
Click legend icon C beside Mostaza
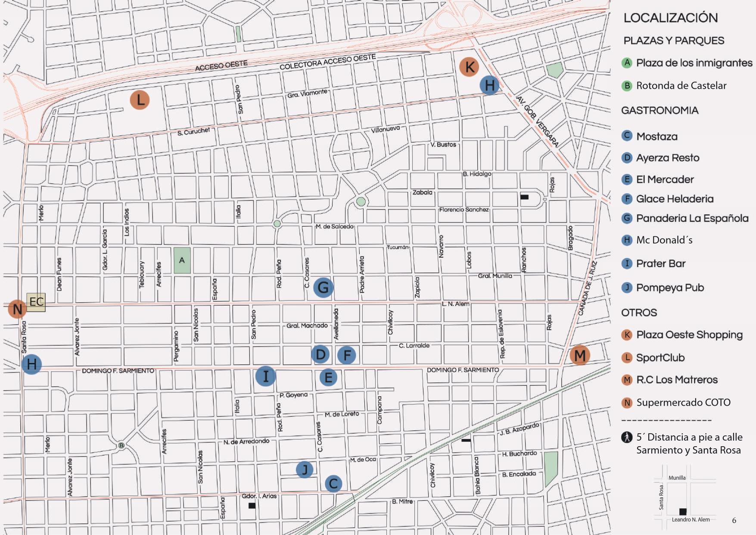pyautogui.click(x=627, y=135)
